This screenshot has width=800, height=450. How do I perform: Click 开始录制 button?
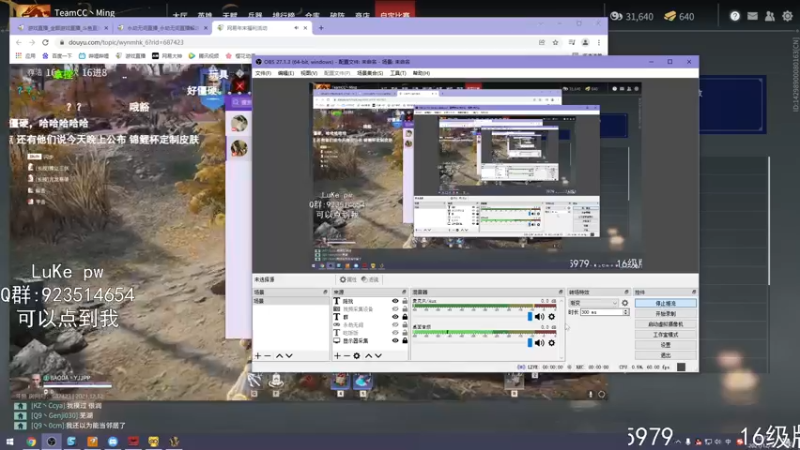[665, 313]
